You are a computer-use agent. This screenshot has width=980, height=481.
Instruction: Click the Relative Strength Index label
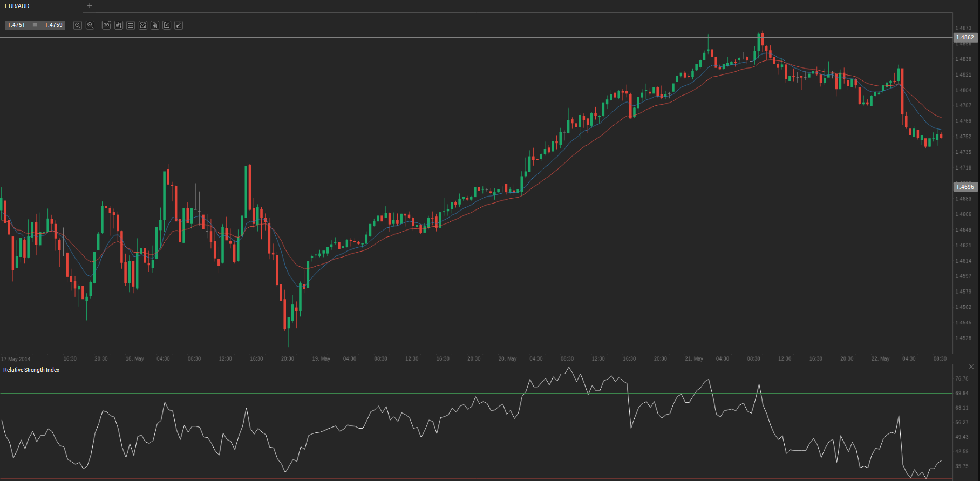(31, 370)
